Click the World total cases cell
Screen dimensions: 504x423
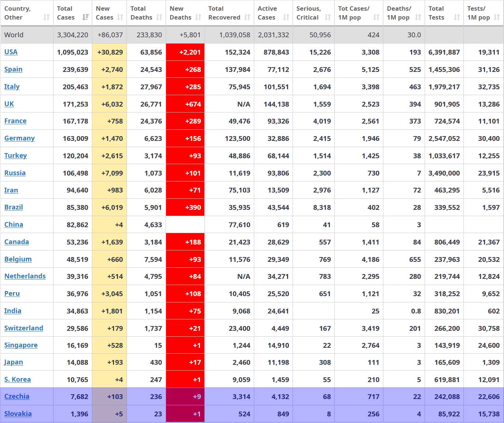pyautogui.click(x=73, y=35)
